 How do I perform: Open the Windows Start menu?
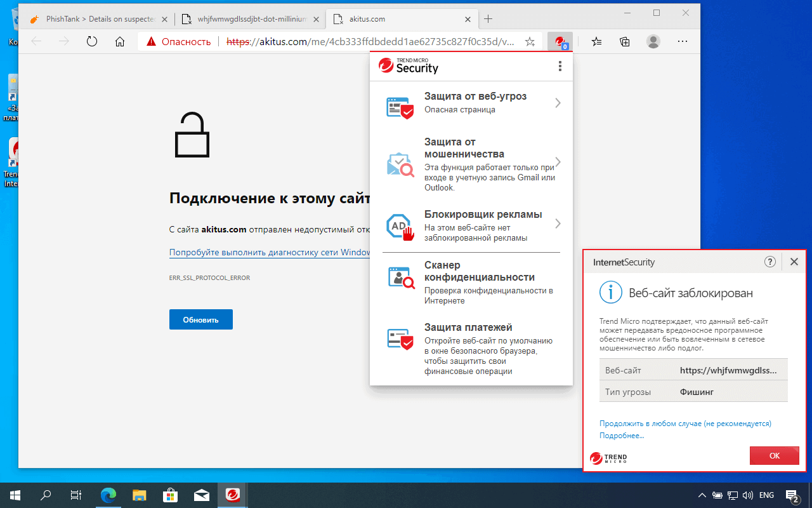15,495
